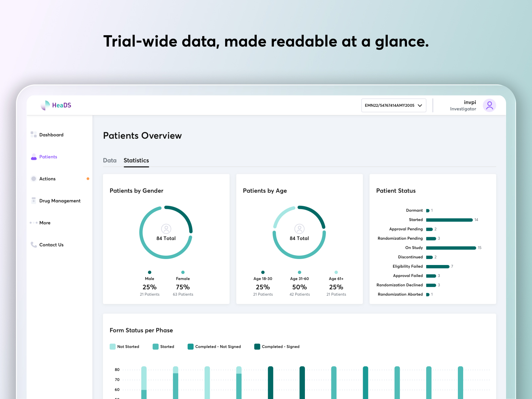
Task: Navigate to Drug Management
Action: pos(60,201)
